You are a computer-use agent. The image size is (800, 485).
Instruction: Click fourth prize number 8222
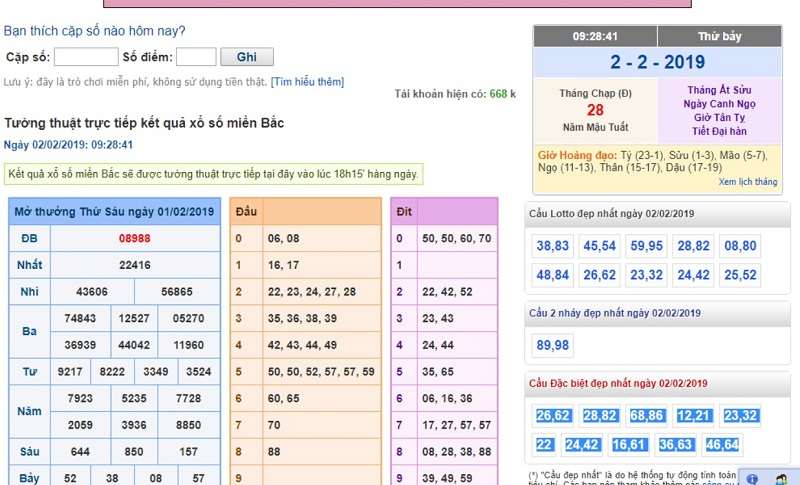point(112,372)
